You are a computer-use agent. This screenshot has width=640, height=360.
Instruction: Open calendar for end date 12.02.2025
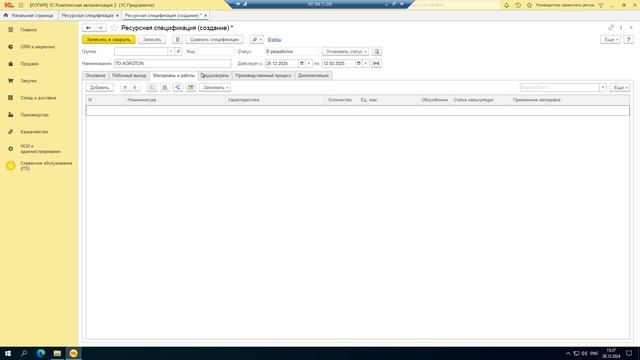pos(359,64)
